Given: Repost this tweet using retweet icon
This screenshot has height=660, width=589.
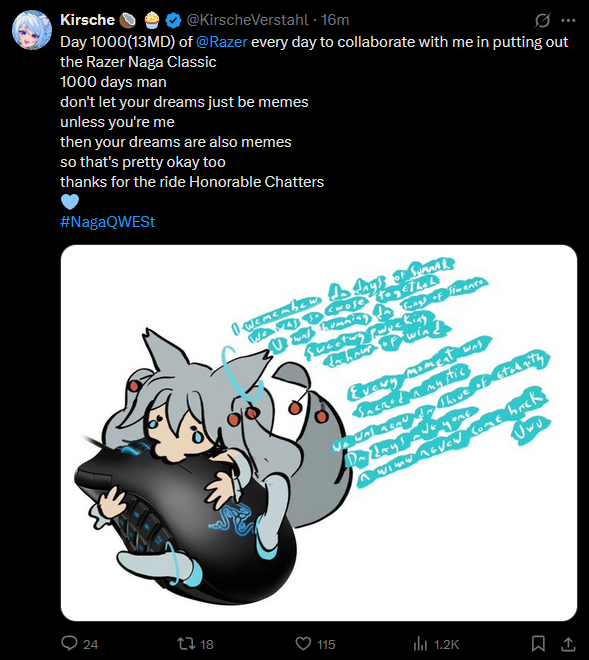Looking at the screenshot, I should click(186, 643).
